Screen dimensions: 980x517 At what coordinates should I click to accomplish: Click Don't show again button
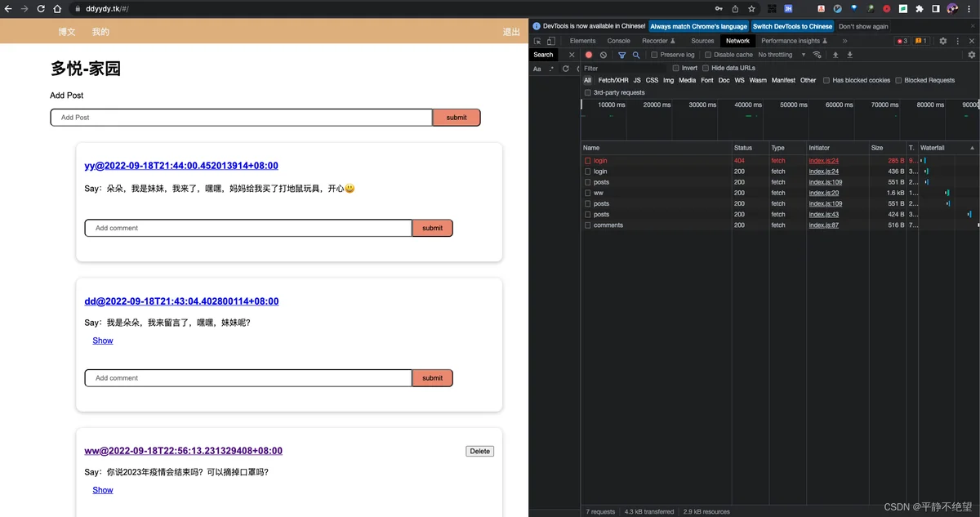coord(863,26)
